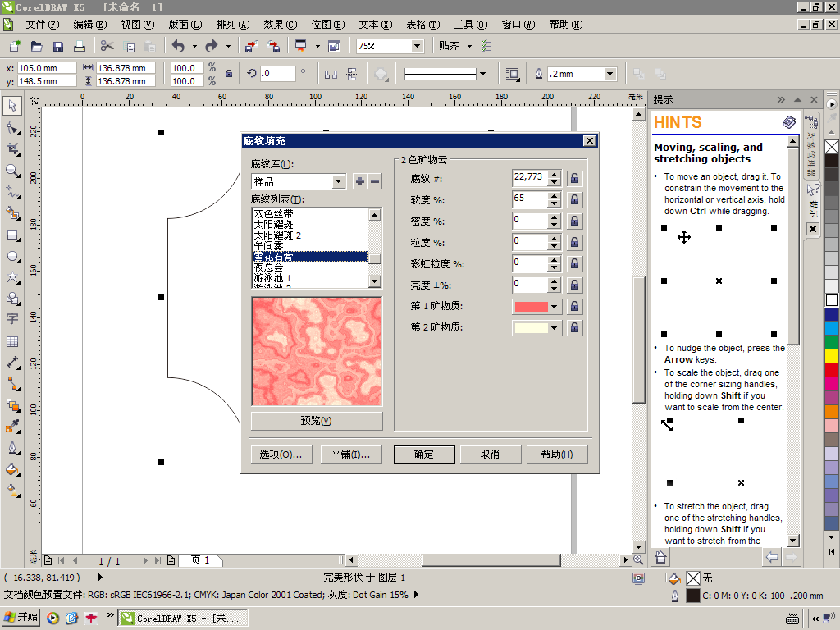The height and width of the screenshot is (630, 840).
Task: Click the Save floppy disk icon
Action: [x=58, y=46]
